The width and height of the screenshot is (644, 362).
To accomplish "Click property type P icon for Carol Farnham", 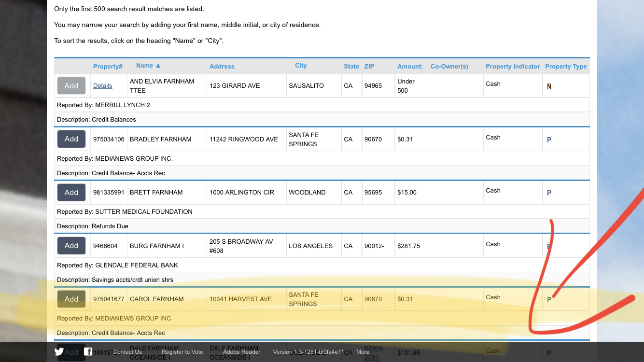I will (x=549, y=299).
